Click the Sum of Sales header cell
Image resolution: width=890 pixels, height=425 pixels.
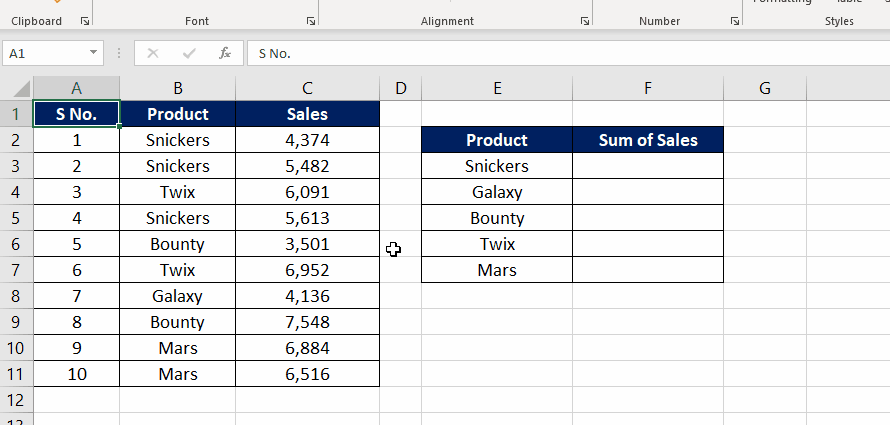click(x=648, y=140)
